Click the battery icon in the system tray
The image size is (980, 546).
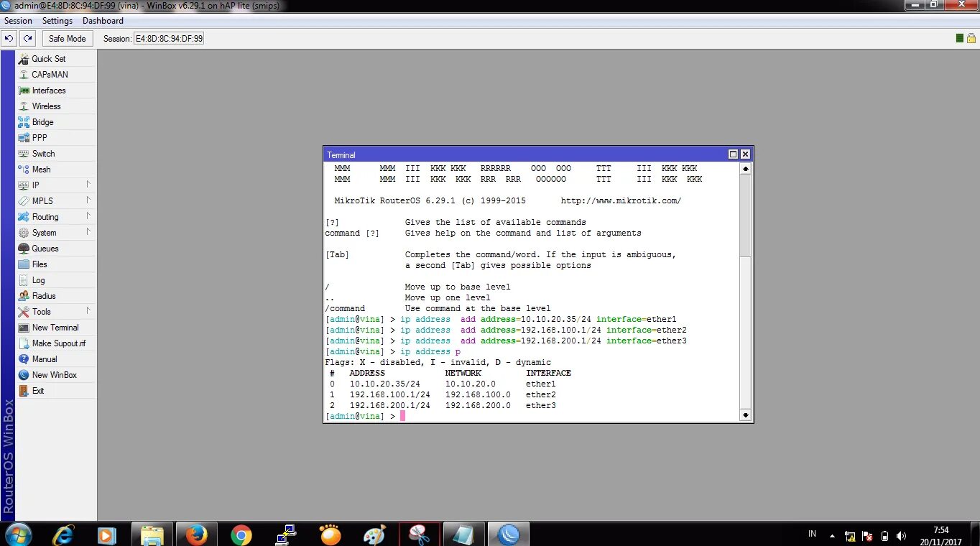point(884,536)
